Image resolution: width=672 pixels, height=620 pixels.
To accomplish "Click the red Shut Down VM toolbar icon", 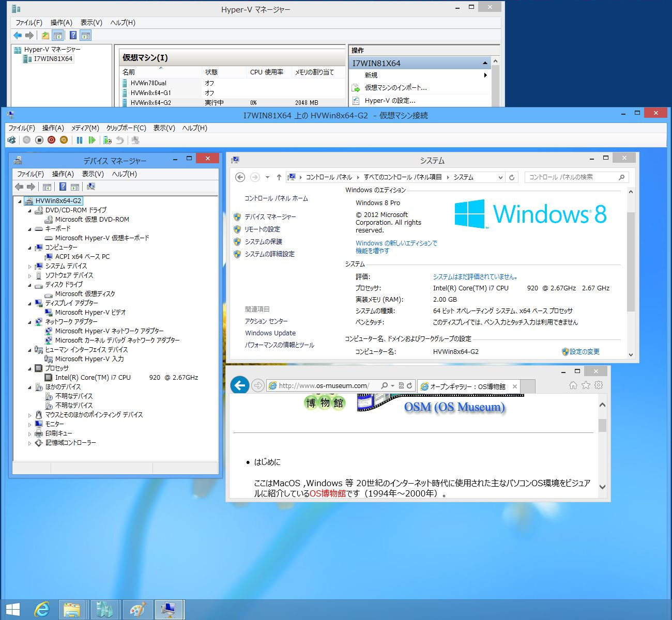I will tap(52, 140).
